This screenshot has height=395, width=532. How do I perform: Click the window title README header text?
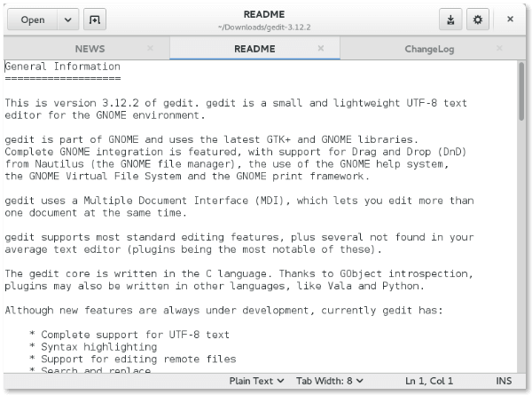point(264,14)
